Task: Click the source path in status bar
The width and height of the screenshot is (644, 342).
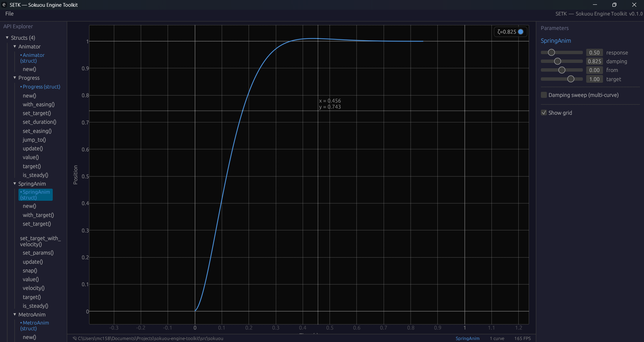Action: tap(151, 338)
